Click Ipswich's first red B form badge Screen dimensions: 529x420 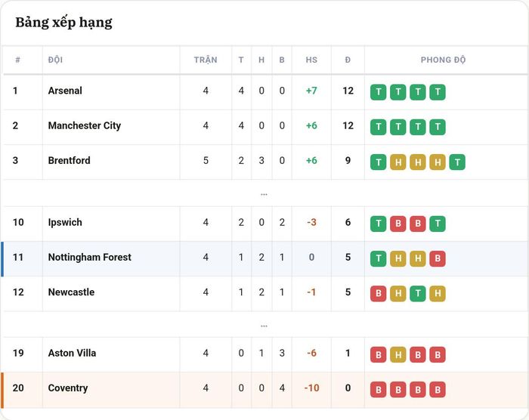(x=398, y=224)
